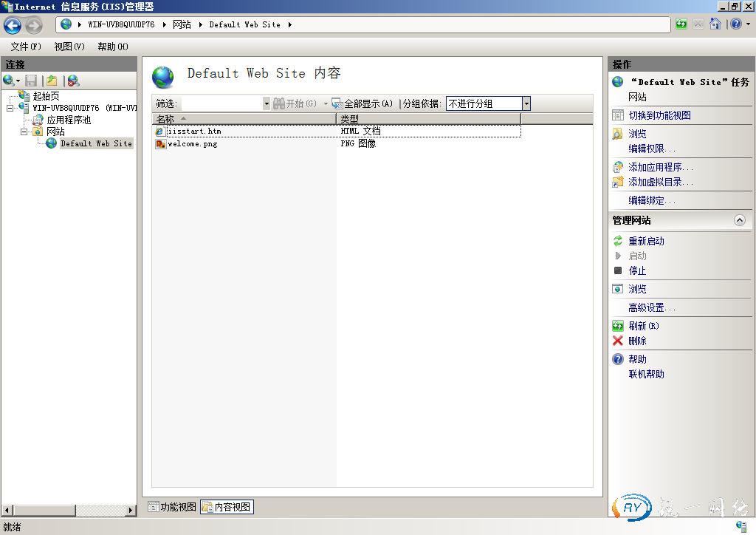Open the 筛选 filter dropdown arrow
This screenshot has width=756, height=535.
tap(267, 104)
